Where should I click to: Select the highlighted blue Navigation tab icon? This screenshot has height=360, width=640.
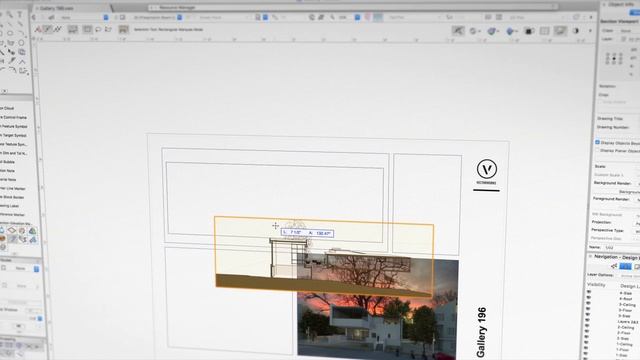tap(625, 266)
